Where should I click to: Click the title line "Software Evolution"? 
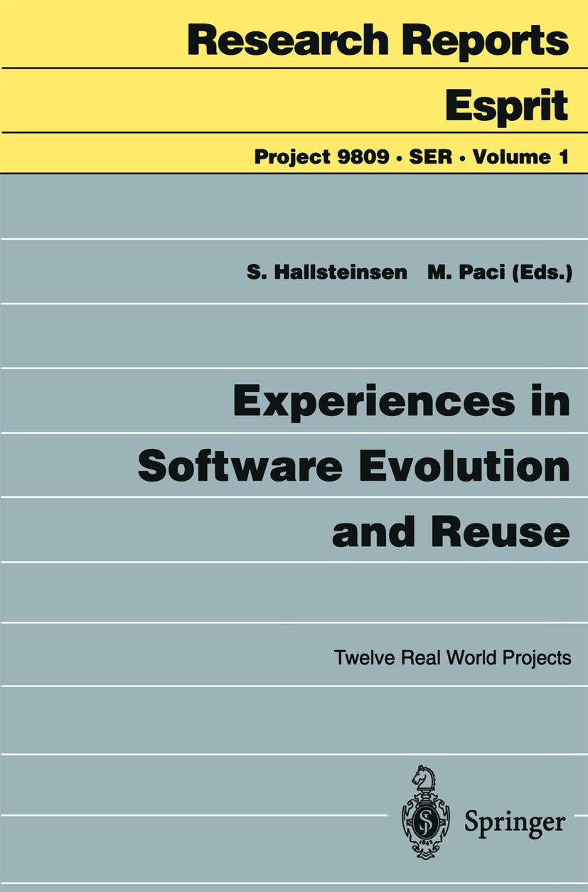click(x=354, y=467)
